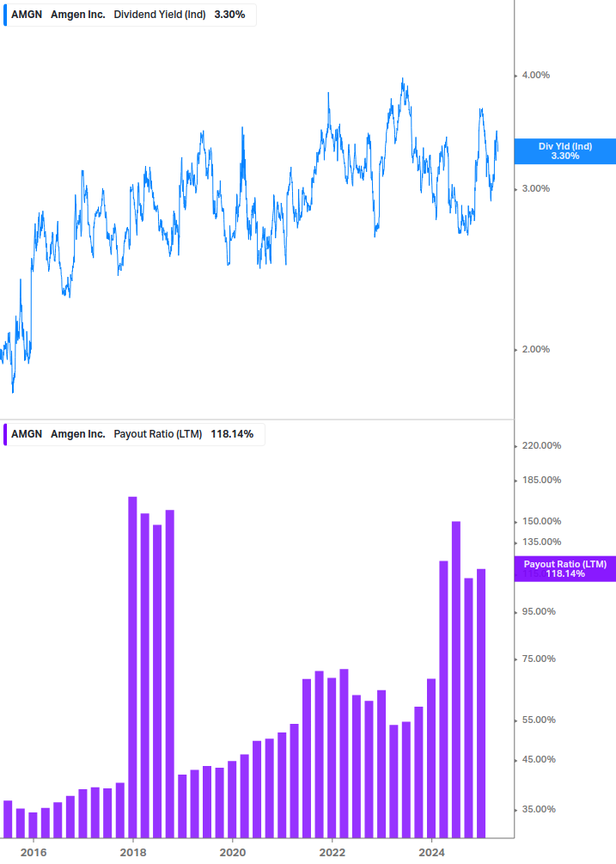This screenshot has width=616, height=864.
Task: Click the 2.00% axis label
Action: (x=535, y=349)
